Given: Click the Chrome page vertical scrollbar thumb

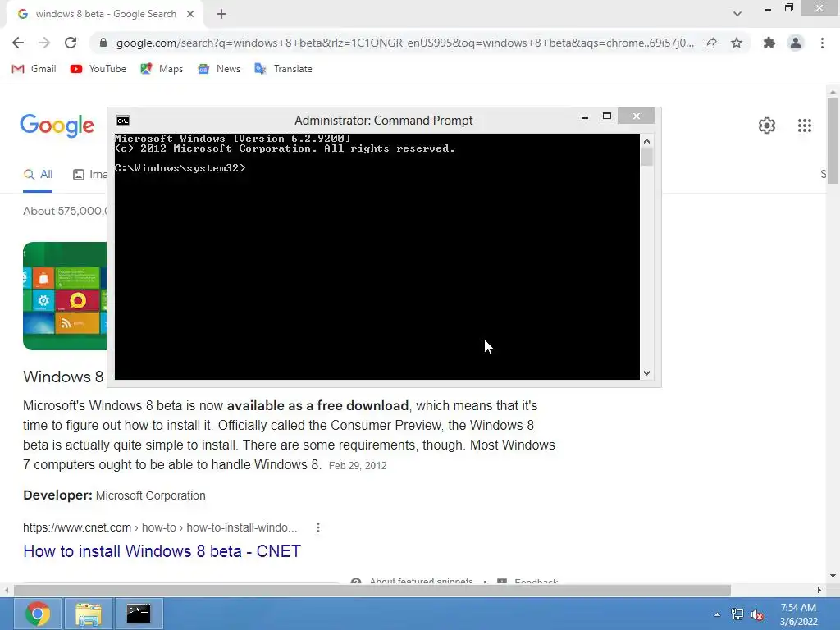Looking at the screenshot, I should coord(833,141).
